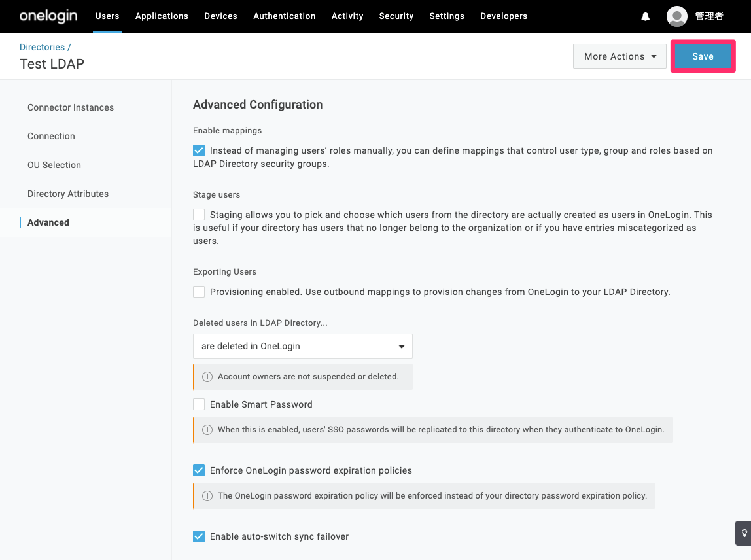Viewport: 751px width, 560px height.
Task: Click info icon beside Smart Password note
Action: pos(207,430)
